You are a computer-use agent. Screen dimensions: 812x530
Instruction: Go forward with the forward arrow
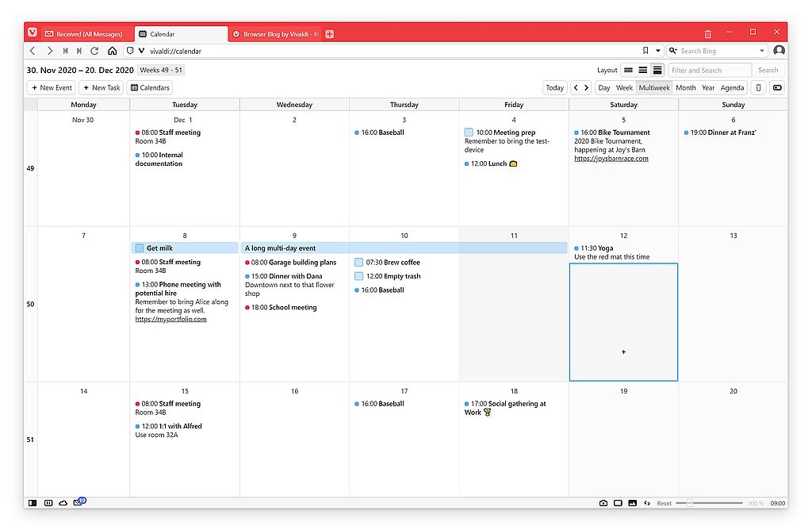[50, 51]
